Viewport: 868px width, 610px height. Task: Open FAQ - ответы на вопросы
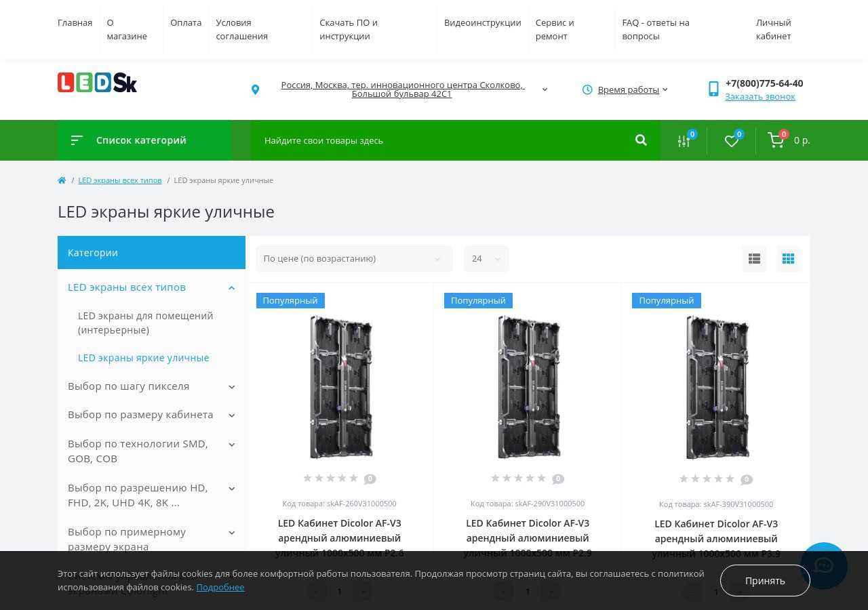click(x=656, y=30)
